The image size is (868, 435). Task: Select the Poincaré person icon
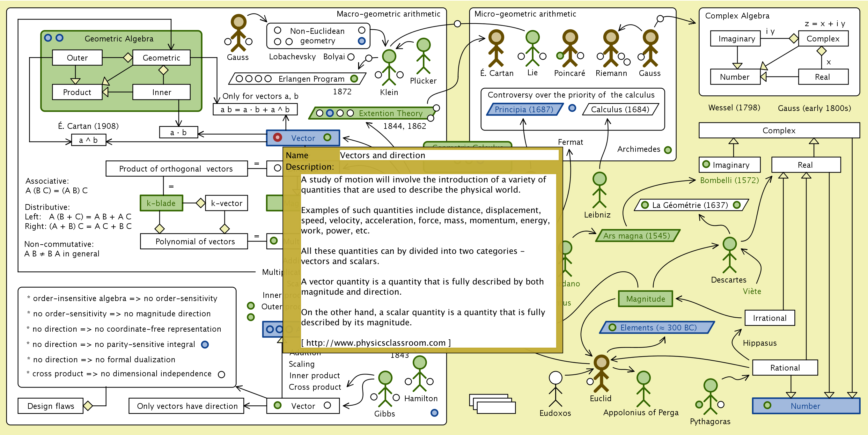tap(570, 48)
